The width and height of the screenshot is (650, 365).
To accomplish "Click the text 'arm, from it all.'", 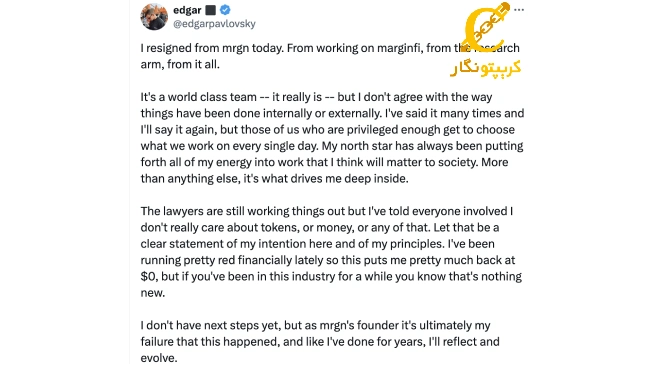I will [x=180, y=65].
